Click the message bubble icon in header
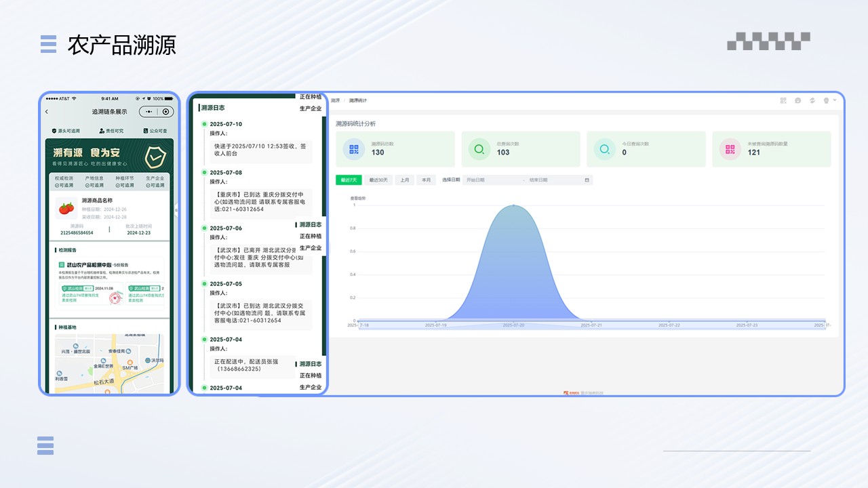 pos(797,100)
